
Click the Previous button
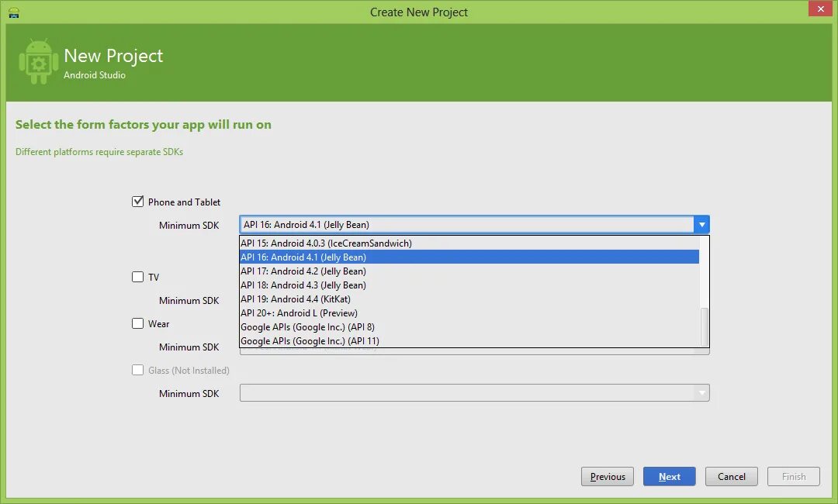[x=607, y=476]
